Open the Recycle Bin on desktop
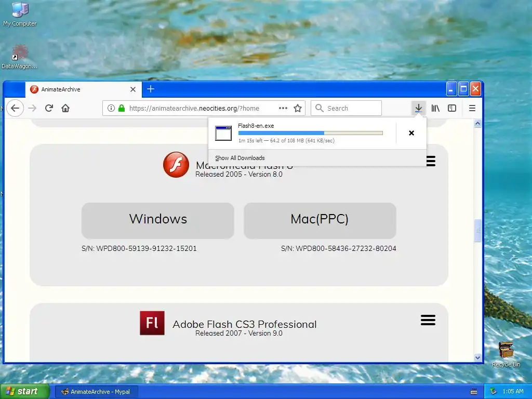 [x=506, y=354]
